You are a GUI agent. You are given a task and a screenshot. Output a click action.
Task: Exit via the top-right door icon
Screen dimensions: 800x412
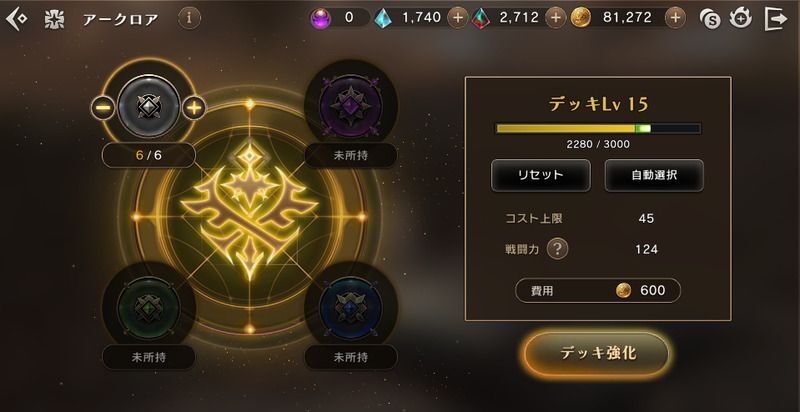click(776, 19)
